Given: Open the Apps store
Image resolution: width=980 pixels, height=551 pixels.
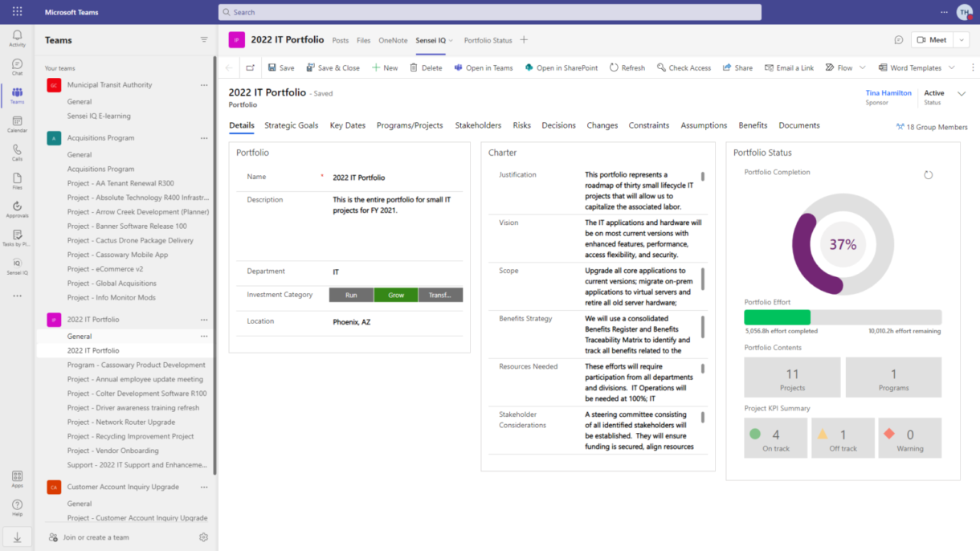Looking at the screenshot, I should pos(17,480).
